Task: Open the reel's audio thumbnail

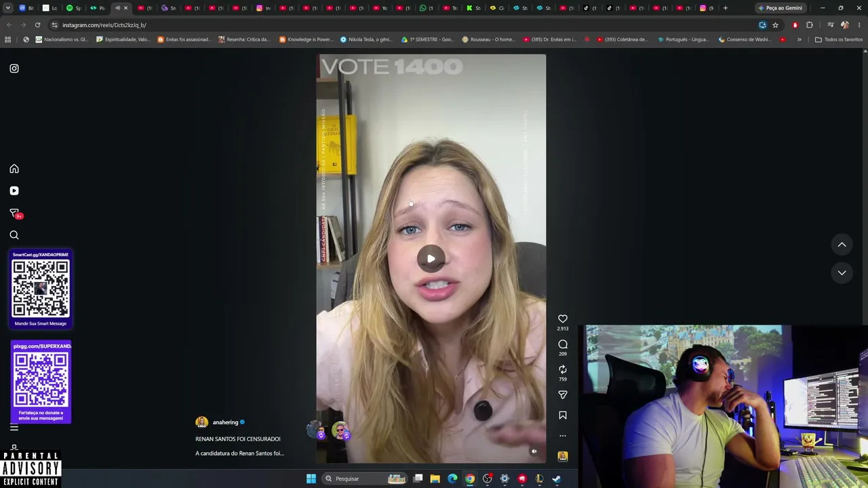Action: tap(563, 456)
